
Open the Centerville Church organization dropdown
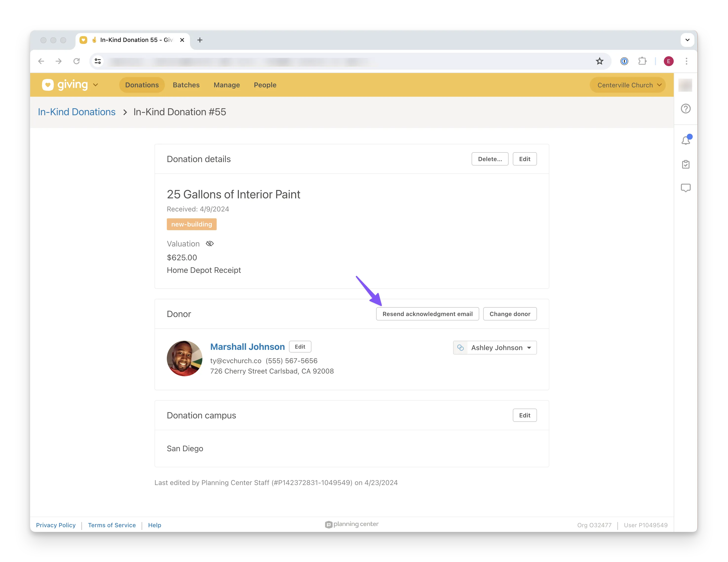pyautogui.click(x=627, y=85)
